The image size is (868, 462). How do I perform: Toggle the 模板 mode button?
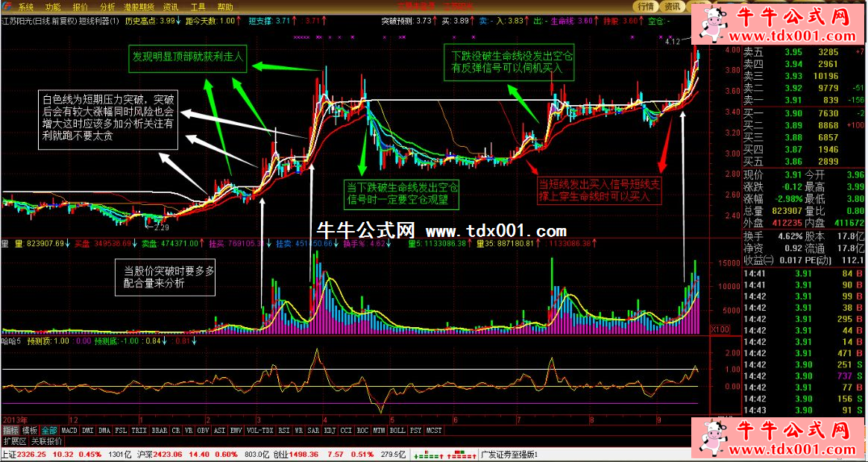29,430
